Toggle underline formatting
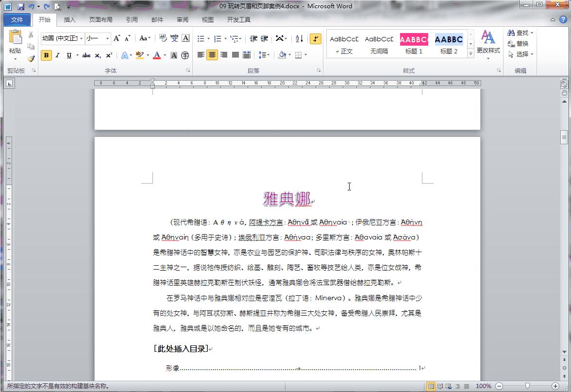The height and width of the screenshot is (392, 571). (x=68, y=55)
